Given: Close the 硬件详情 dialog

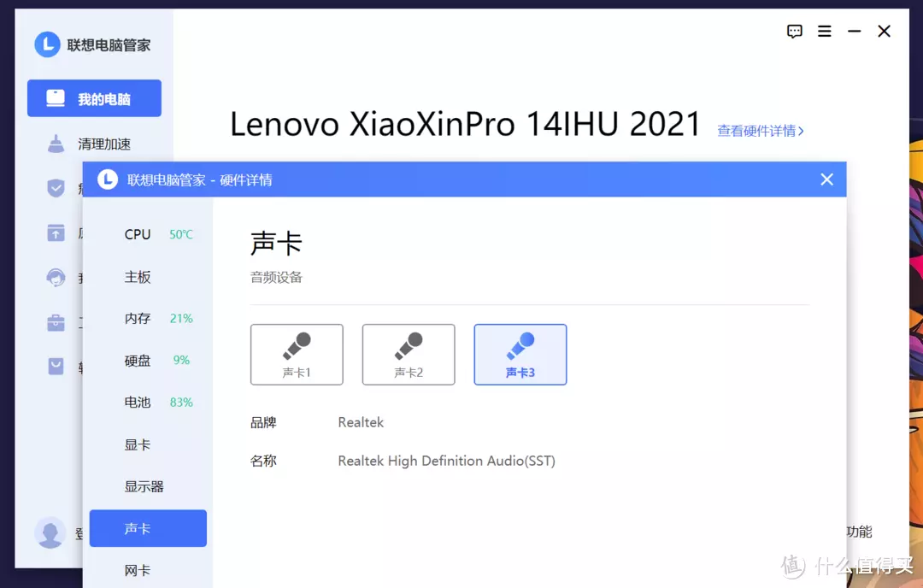Looking at the screenshot, I should click(826, 179).
